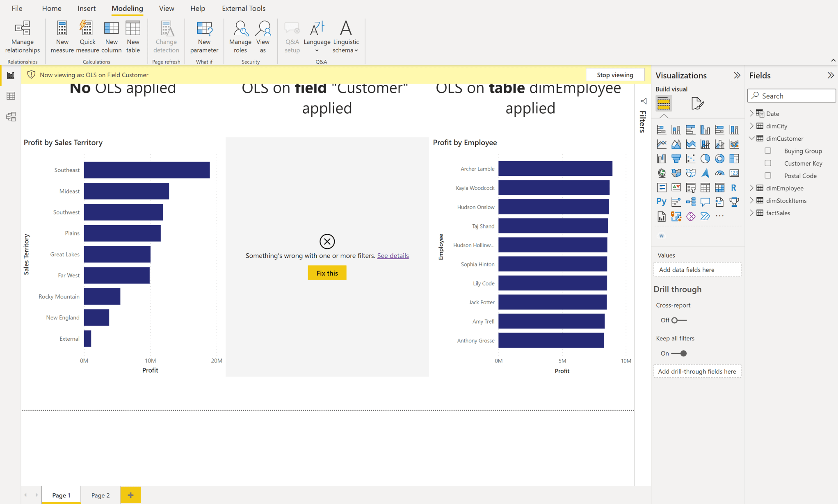838x504 pixels.
Task: Enable the Buying Group field
Action: pyautogui.click(x=768, y=151)
